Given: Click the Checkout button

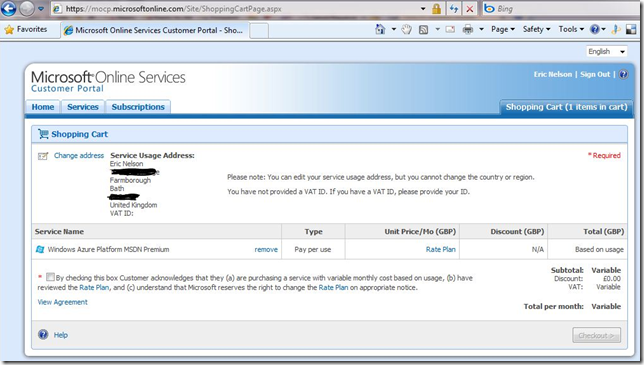Looking at the screenshot, I should pyautogui.click(x=596, y=335).
